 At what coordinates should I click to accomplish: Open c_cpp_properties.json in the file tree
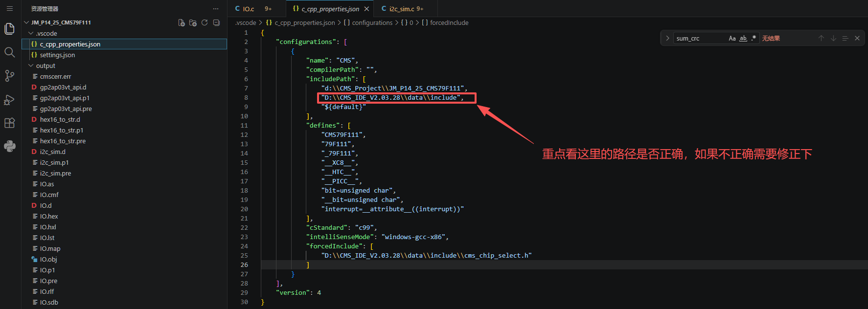pyautogui.click(x=125, y=44)
